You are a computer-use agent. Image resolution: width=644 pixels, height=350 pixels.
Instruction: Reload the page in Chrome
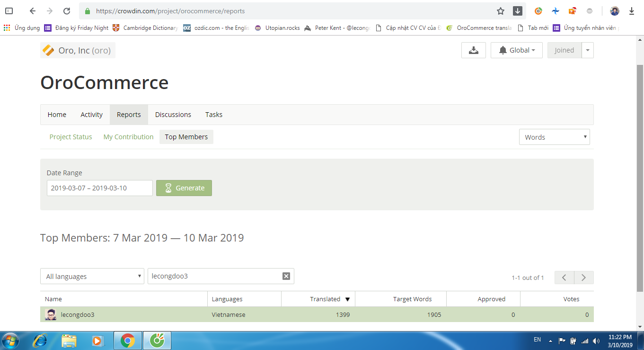coord(67,11)
